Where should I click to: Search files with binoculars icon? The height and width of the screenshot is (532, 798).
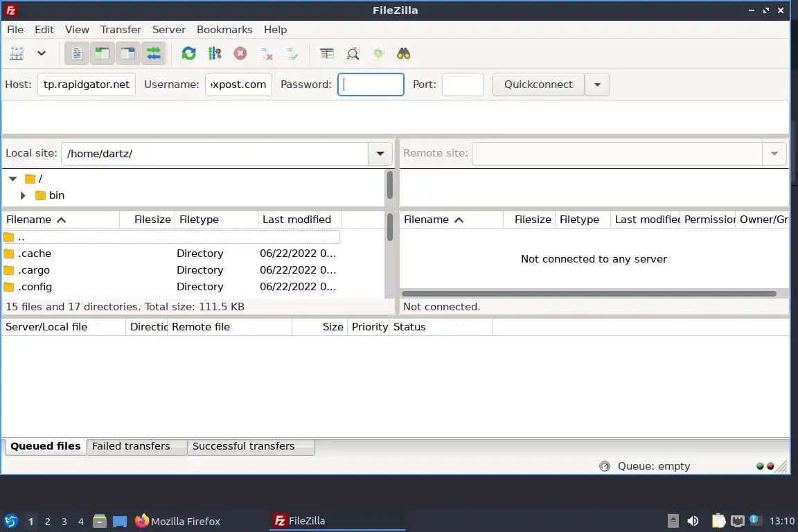tap(404, 53)
